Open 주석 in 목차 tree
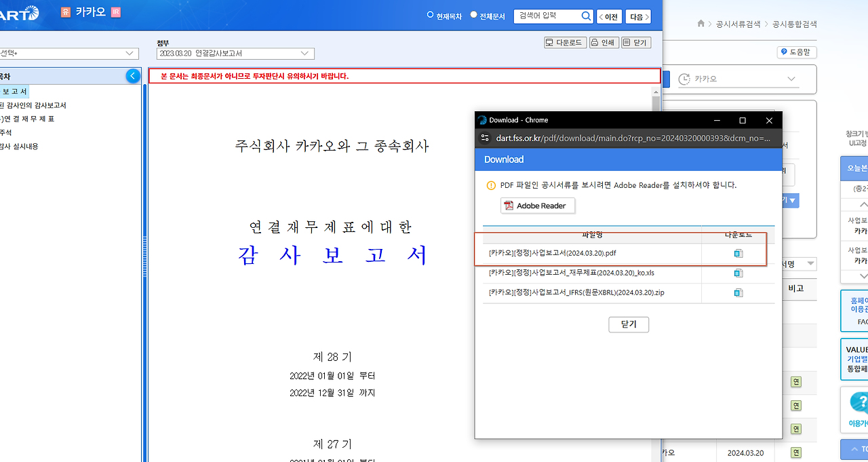The width and height of the screenshot is (868, 462). coord(6,132)
